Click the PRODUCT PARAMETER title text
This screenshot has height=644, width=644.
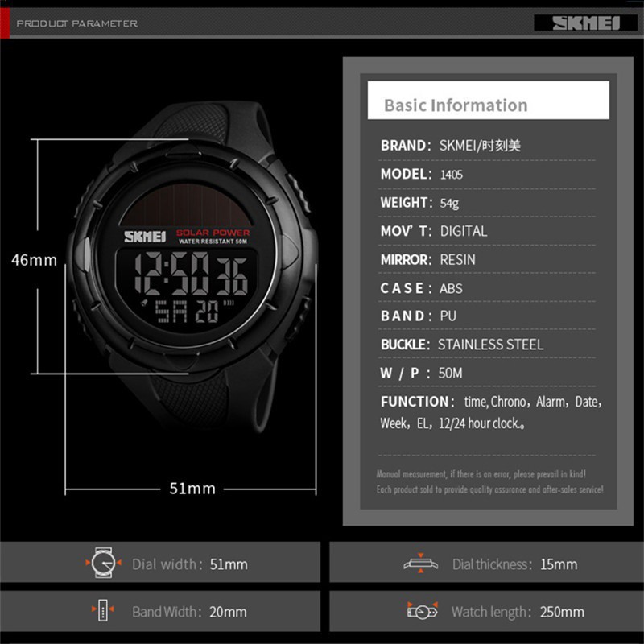77,23
